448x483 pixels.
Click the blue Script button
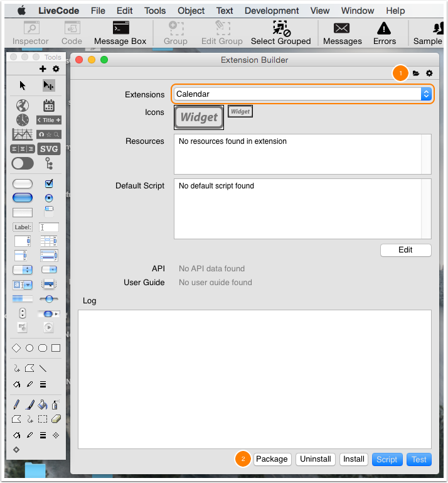387,460
